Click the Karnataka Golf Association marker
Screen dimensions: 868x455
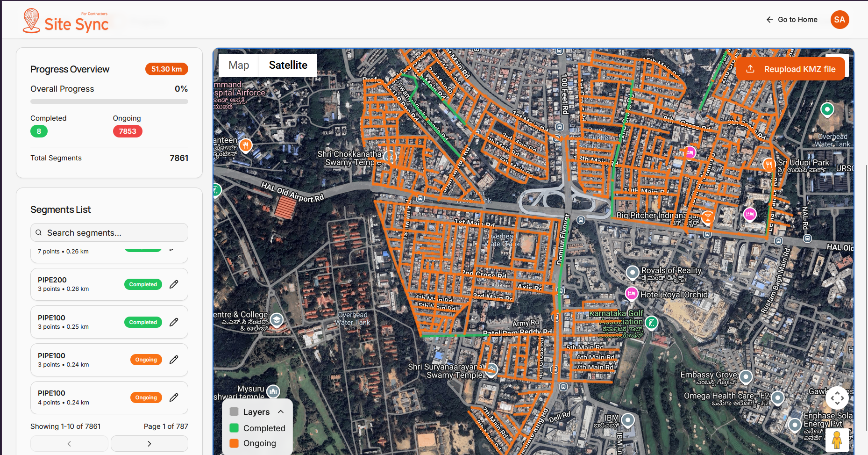point(651,322)
